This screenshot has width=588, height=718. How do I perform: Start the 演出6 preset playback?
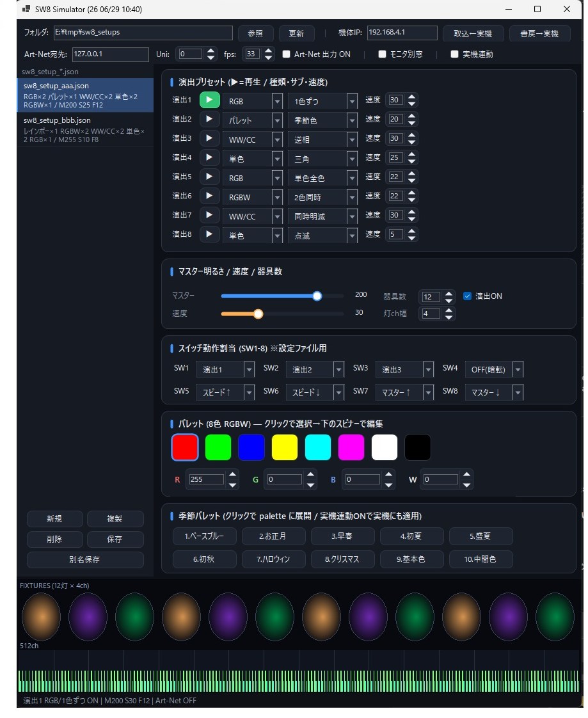click(209, 196)
